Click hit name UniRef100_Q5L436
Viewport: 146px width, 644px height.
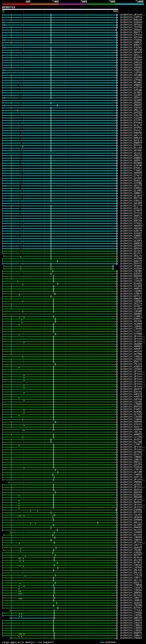[x=131, y=570]
